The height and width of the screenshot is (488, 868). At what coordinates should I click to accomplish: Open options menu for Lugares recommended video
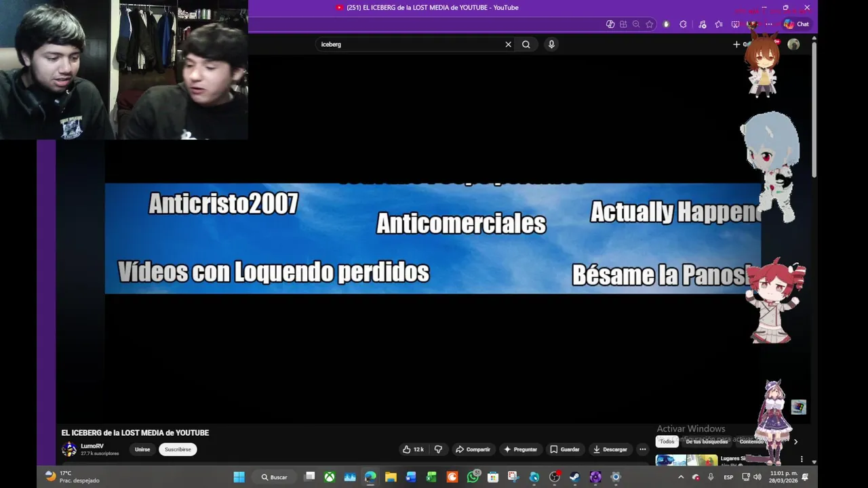tap(802, 459)
